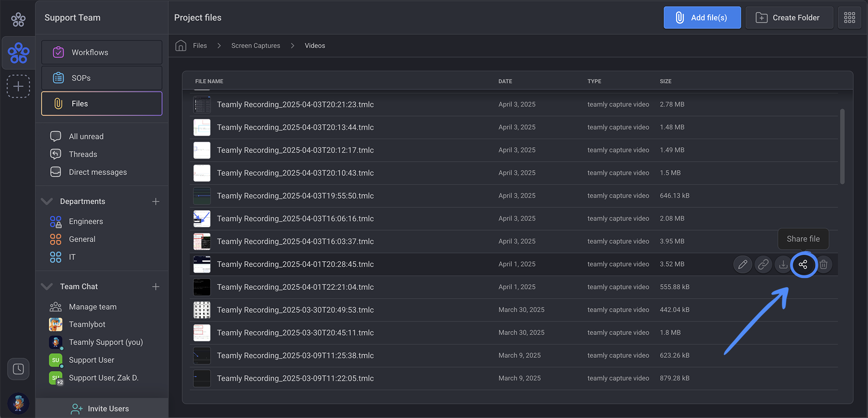Go to Screen Captures breadcrumb
Image resolution: width=868 pixels, height=418 pixels.
coord(256,46)
